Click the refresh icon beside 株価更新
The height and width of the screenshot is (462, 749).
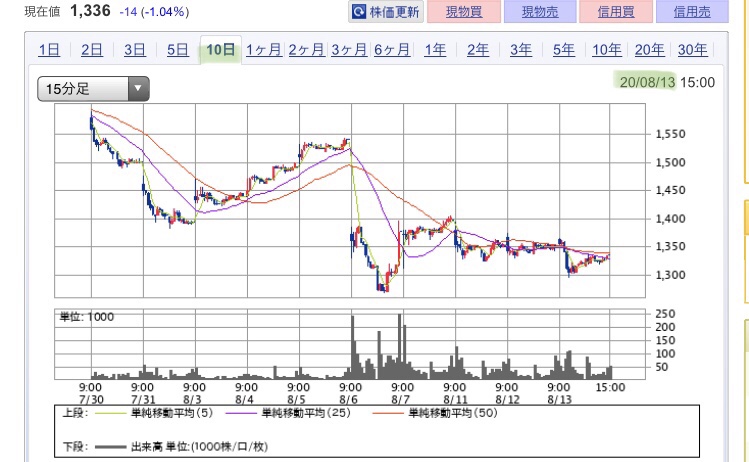pos(359,11)
